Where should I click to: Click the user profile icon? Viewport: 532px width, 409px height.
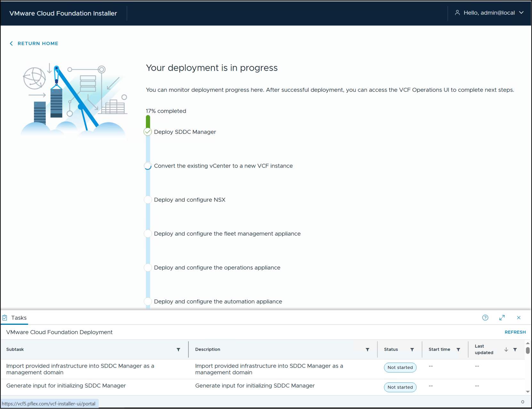click(457, 12)
